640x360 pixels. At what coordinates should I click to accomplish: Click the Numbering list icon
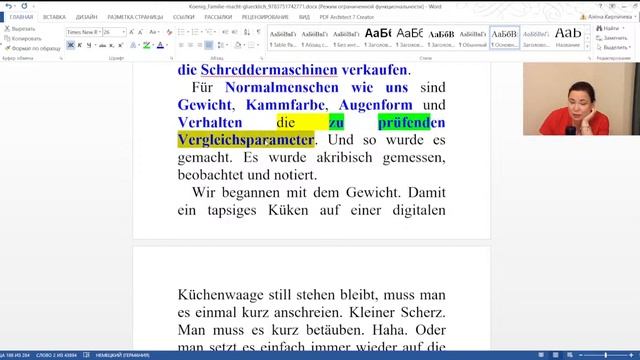click(x=196, y=32)
